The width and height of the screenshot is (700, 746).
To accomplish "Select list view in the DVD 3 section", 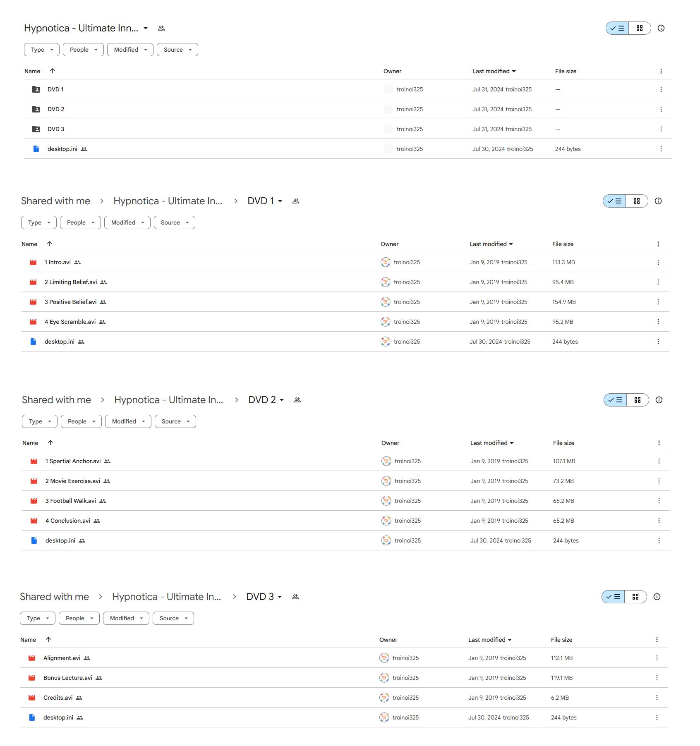I will click(613, 597).
